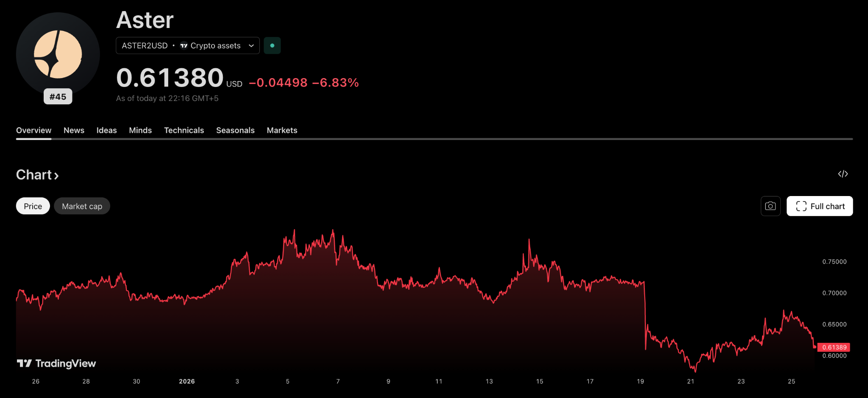Open the Seasonals tab
868x398 pixels.
(235, 130)
